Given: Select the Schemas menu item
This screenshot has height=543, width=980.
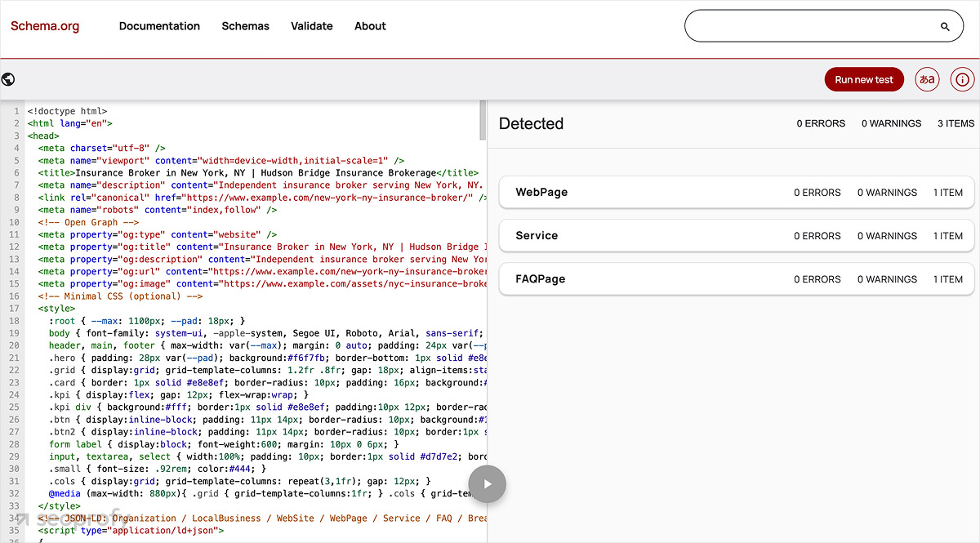Looking at the screenshot, I should click(245, 26).
